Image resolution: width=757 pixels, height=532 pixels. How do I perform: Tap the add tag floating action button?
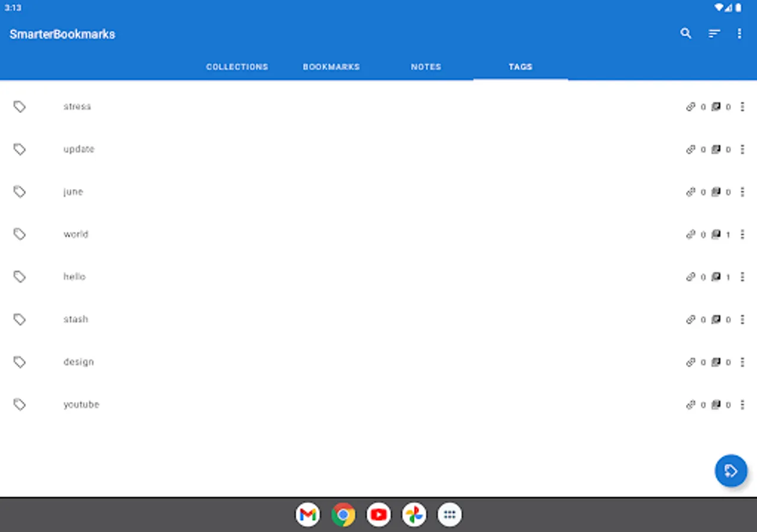tap(731, 471)
